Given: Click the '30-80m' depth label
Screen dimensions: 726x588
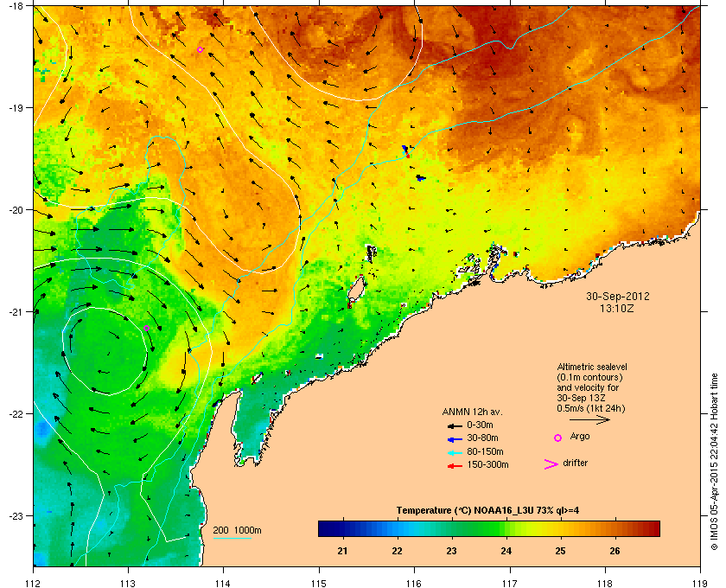Looking at the screenshot, I should pos(482,438).
